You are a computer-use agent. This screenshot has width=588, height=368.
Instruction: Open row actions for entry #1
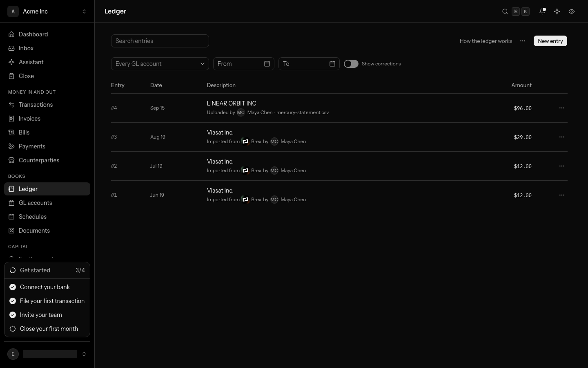[x=562, y=195]
